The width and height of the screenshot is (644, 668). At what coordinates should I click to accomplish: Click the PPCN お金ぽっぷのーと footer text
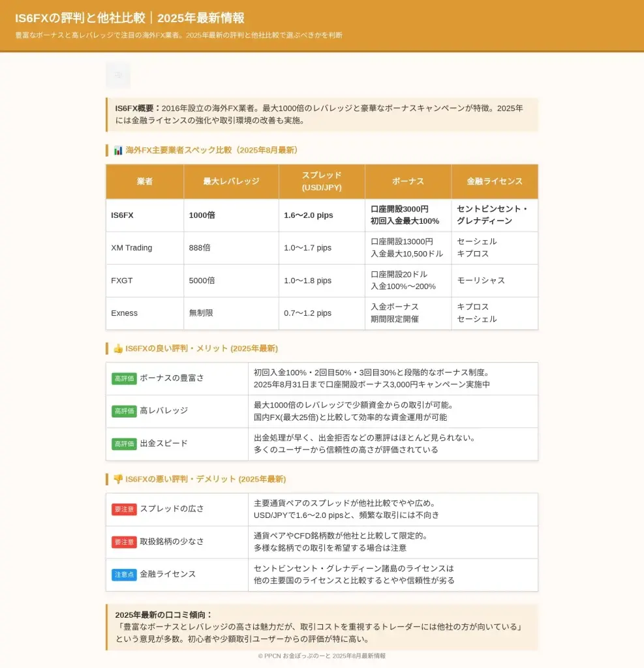[322, 656]
